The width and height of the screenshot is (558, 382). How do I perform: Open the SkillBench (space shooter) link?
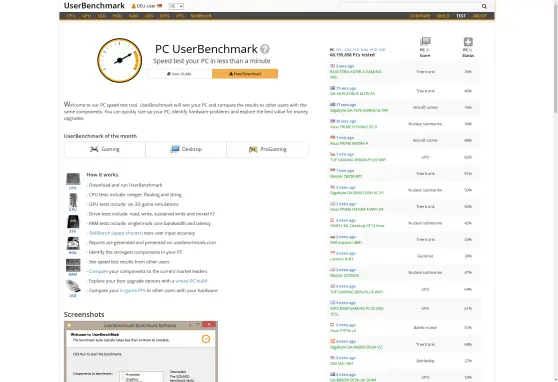click(x=116, y=233)
